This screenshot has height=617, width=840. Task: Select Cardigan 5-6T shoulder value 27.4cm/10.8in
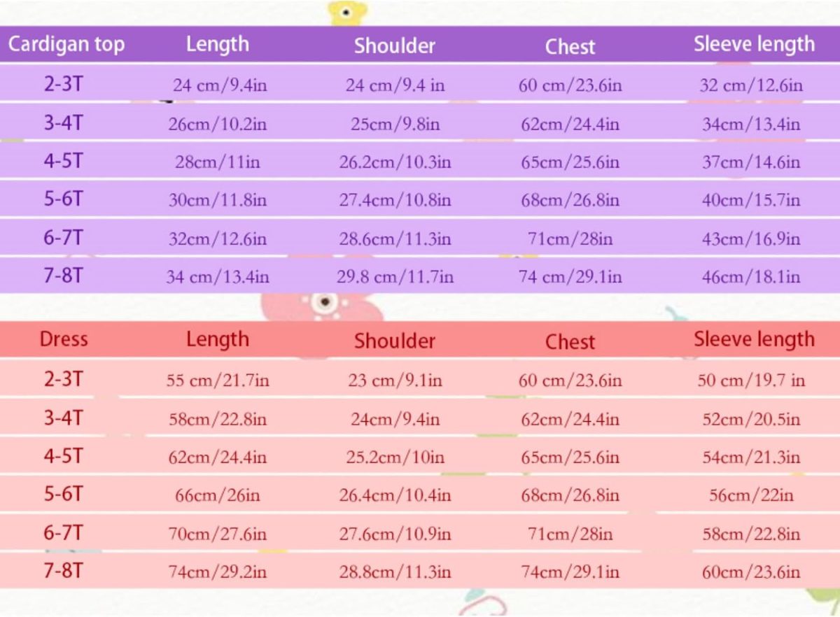pyautogui.click(x=395, y=201)
